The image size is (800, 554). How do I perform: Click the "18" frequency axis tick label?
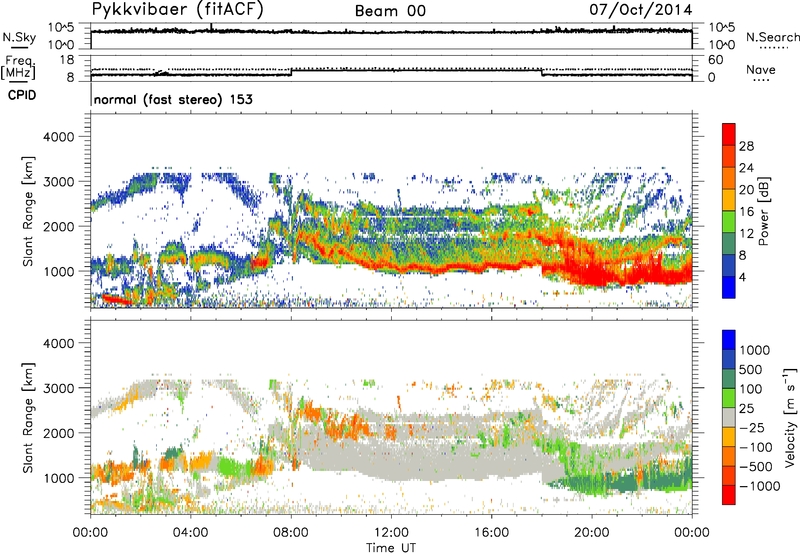[67, 60]
